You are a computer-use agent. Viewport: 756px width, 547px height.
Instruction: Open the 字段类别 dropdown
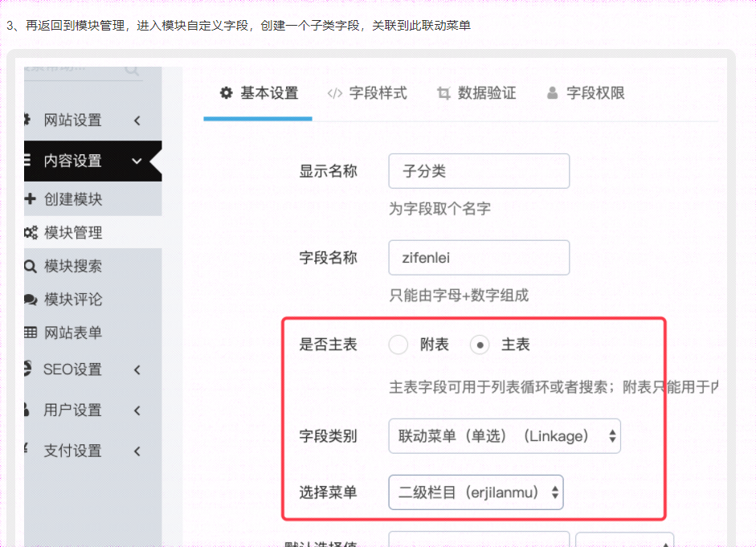[505, 436]
